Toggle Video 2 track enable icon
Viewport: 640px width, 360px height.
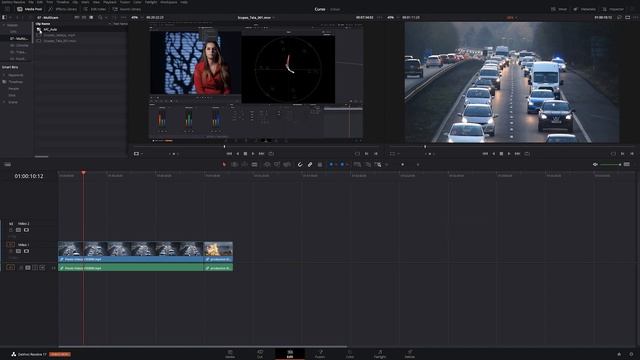pyautogui.click(x=26, y=230)
